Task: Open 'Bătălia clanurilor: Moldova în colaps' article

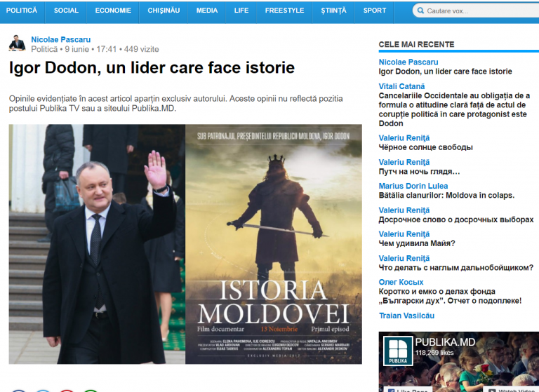Action: point(446,196)
